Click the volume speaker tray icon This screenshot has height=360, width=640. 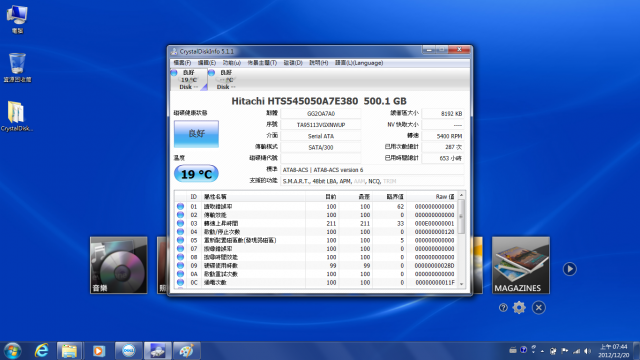[587, 351]
